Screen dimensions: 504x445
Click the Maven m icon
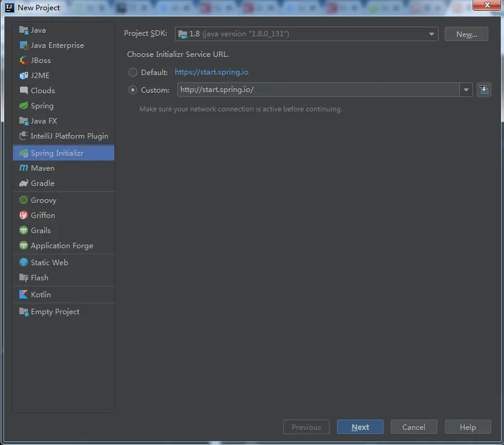click(24, 168)
